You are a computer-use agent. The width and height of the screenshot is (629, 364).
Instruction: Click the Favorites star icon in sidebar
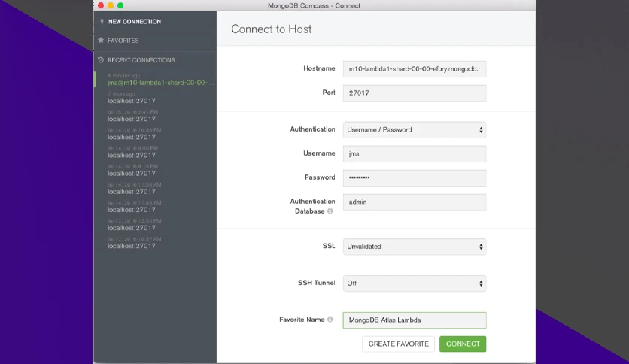[101, 40]
